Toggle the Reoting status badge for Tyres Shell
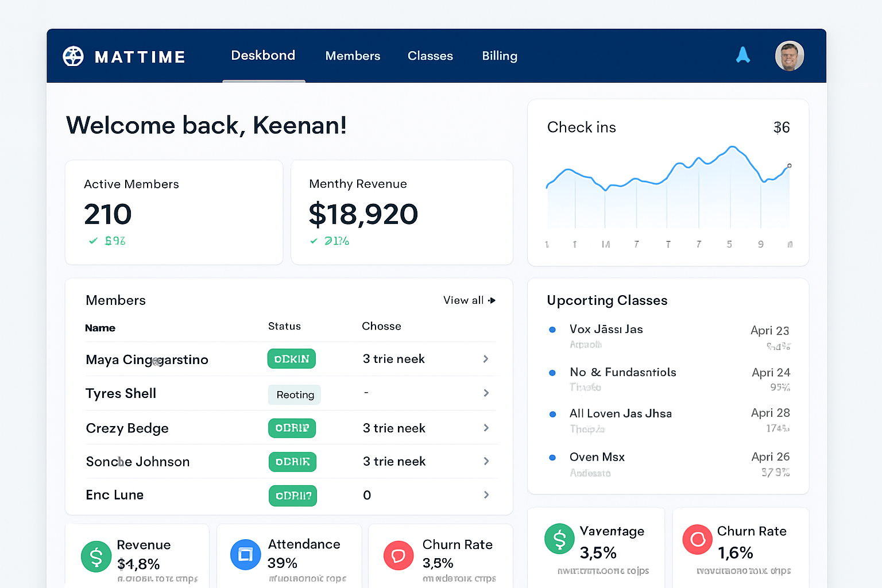 click(294, 394)
